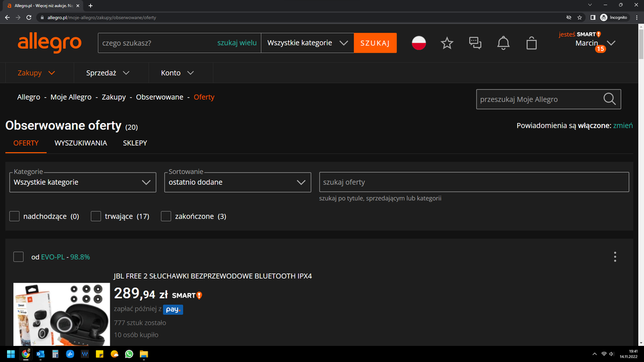Open the Kategorie filter dropdown
644x362 pixels.
pyautogui.click(x=83, y=182)
